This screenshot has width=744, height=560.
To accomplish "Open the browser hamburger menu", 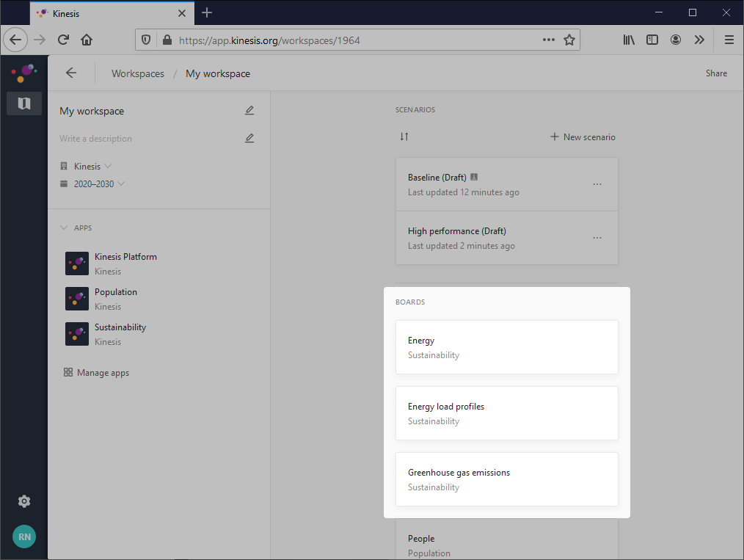I will click(x=729, y=40).
